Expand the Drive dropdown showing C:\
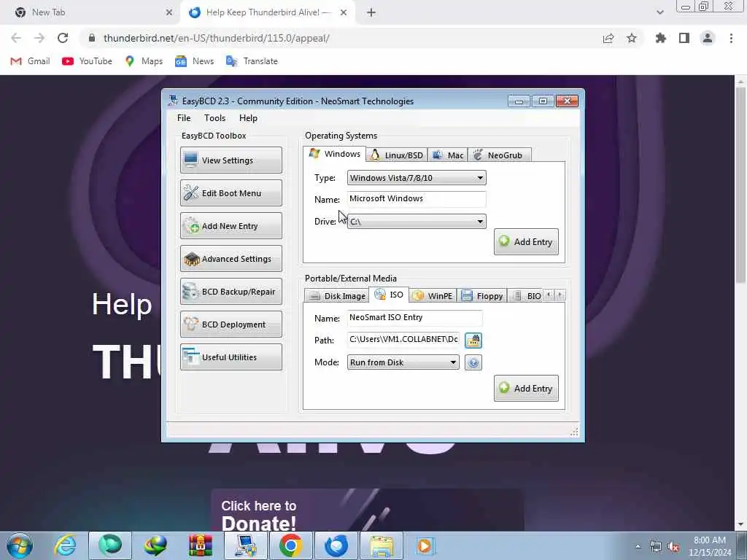Screen dimensions: 747x560 [417, 222]
